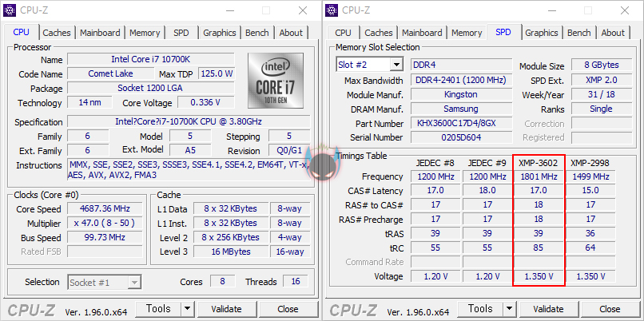Switch to Memory tab in left window
Screen dimensions: 644x321
[145, 33]
